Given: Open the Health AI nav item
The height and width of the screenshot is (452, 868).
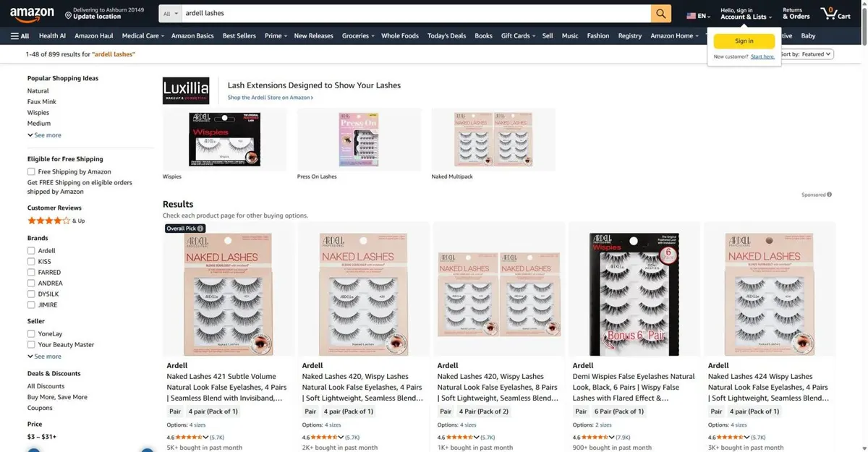Looking at the screenshot, I should [x=52, y=35].
